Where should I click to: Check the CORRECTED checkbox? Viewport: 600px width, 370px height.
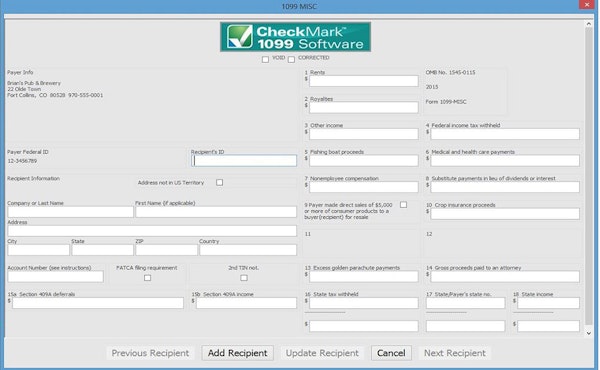point(291,59)
